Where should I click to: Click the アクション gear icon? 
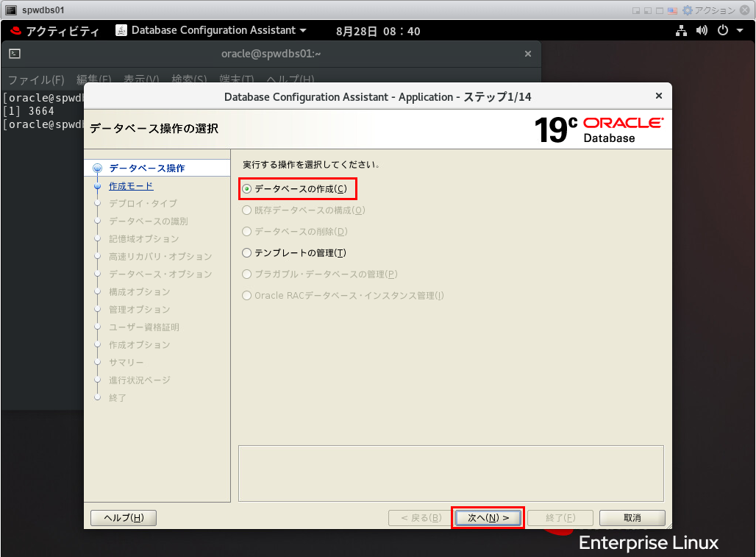click(688, 10)
